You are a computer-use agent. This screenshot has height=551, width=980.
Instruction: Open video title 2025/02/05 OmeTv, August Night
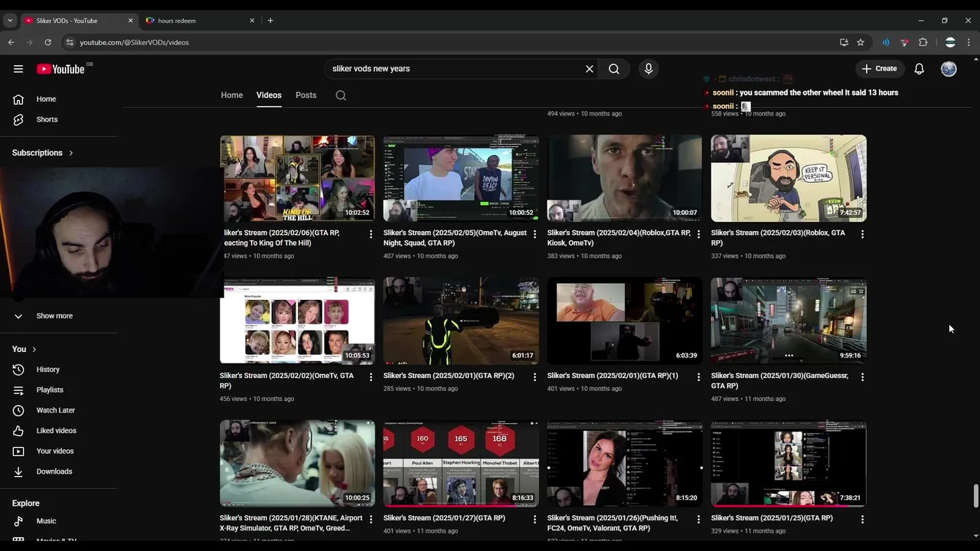point(455,238)
